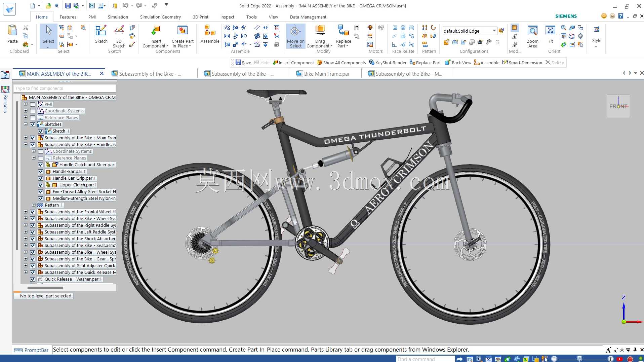The height and width of the screenshot is (362, 644).
Task: Open the Data Management ribbon tab
Action: [308, 17]
